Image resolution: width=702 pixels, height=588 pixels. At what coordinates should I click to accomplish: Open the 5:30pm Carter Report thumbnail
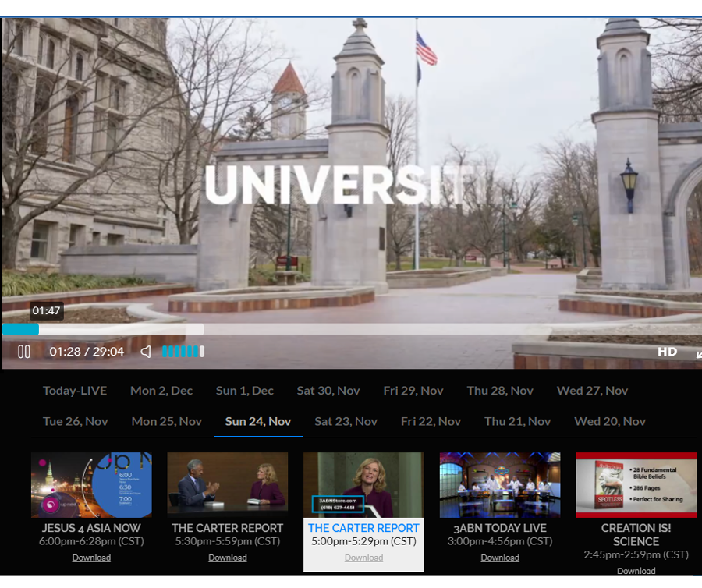(228, 485)
